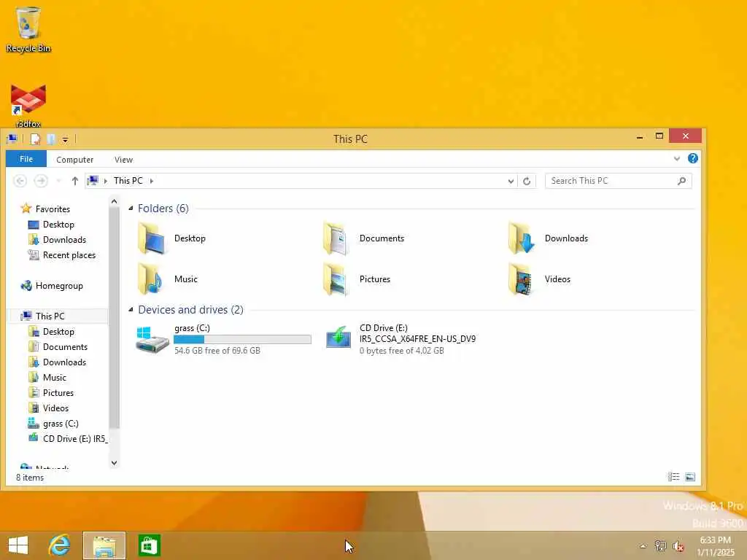Click the 54.6 GB free text
Image resolution: width=747 pixels, height=560 pixels.
pos(217,351)
